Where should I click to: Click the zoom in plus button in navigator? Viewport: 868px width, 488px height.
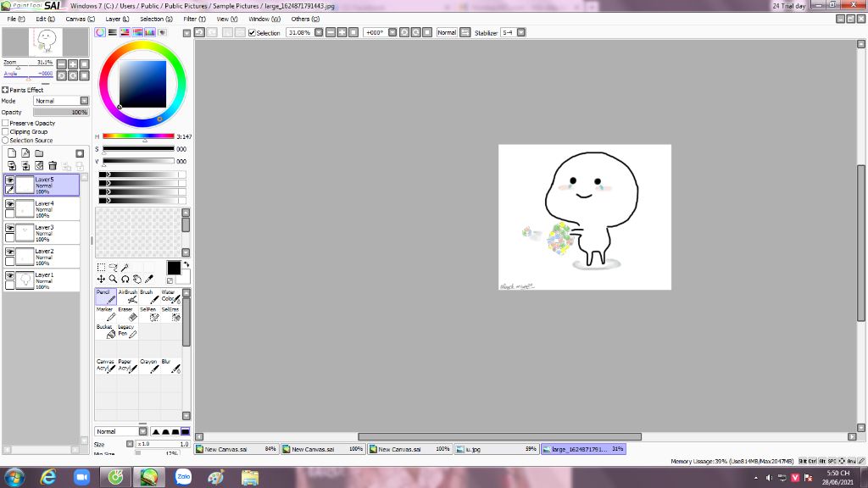[73, 64]
